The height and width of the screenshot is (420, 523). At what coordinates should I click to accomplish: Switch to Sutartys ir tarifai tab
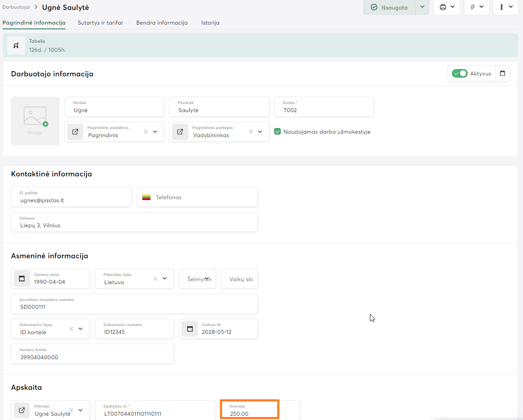(100, 23)
